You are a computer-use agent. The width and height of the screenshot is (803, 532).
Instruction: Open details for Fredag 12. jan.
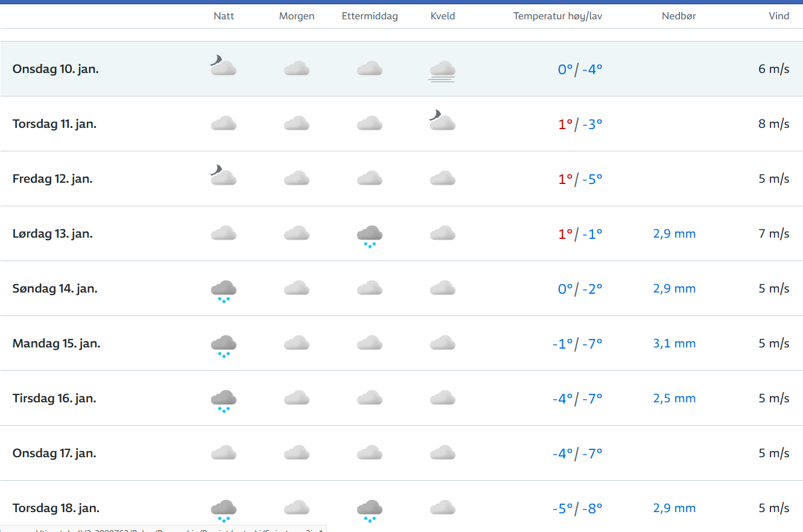(x=52, y=179)
